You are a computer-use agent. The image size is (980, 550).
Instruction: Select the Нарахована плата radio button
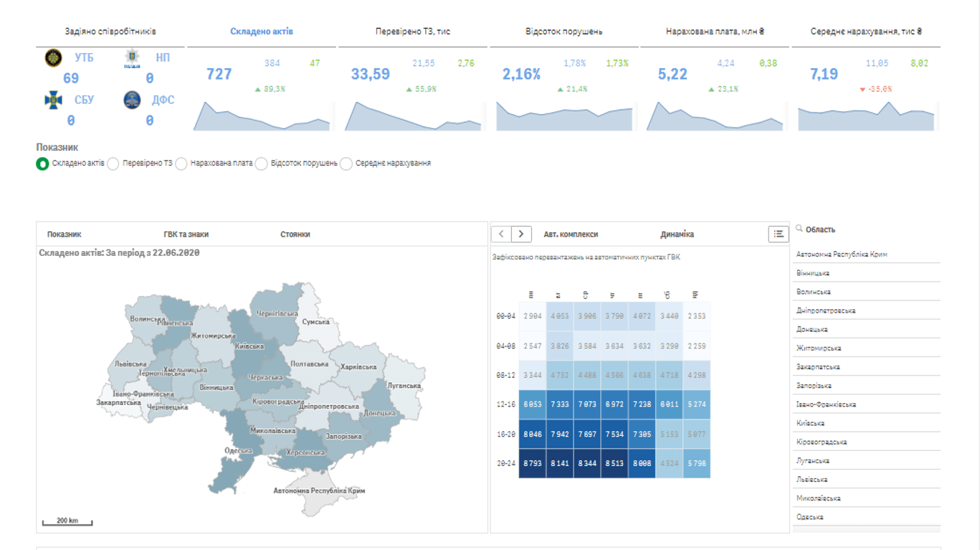[x=181, y=163]
